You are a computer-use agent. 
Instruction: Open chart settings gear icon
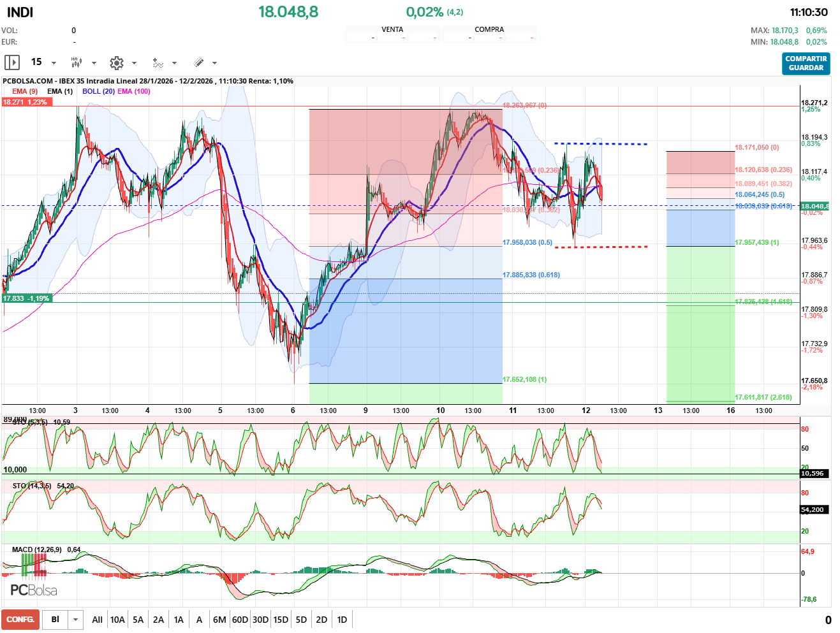116,62
